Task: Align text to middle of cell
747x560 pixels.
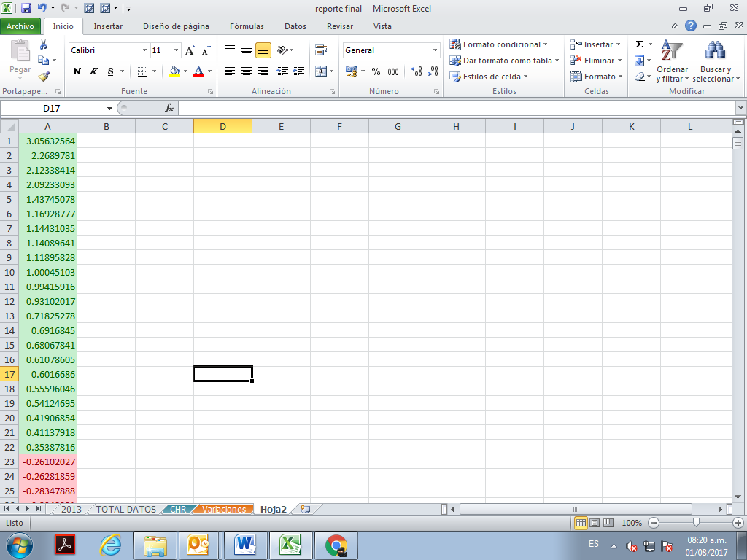Action: coord(247,50)
